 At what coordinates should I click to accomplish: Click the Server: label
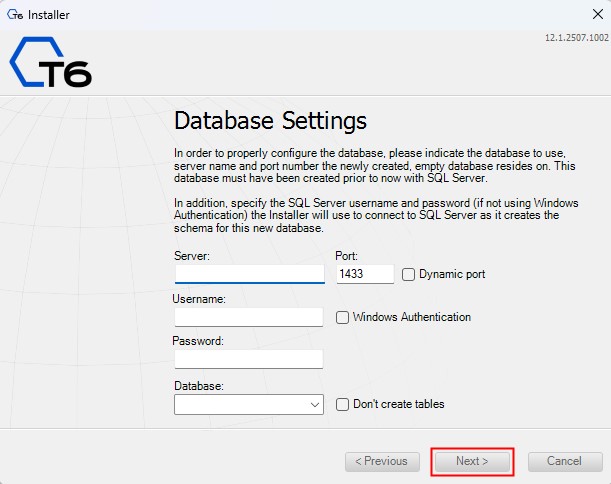click(x=192, y=256)
